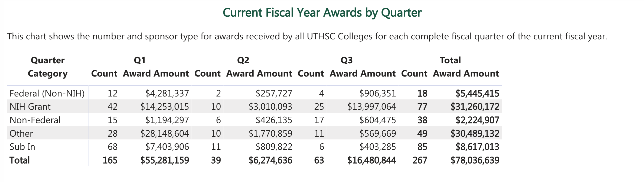Click the Q3 quarter header
The image size is (644, 182).
coord(346,60)
